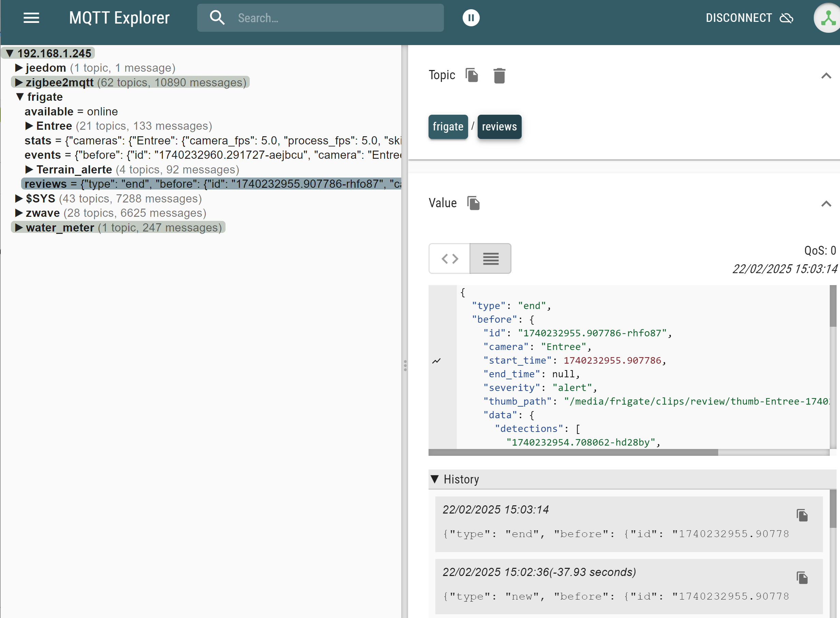Open the hamburger menu
840x618 pixels.
click(x=31, y=18)
